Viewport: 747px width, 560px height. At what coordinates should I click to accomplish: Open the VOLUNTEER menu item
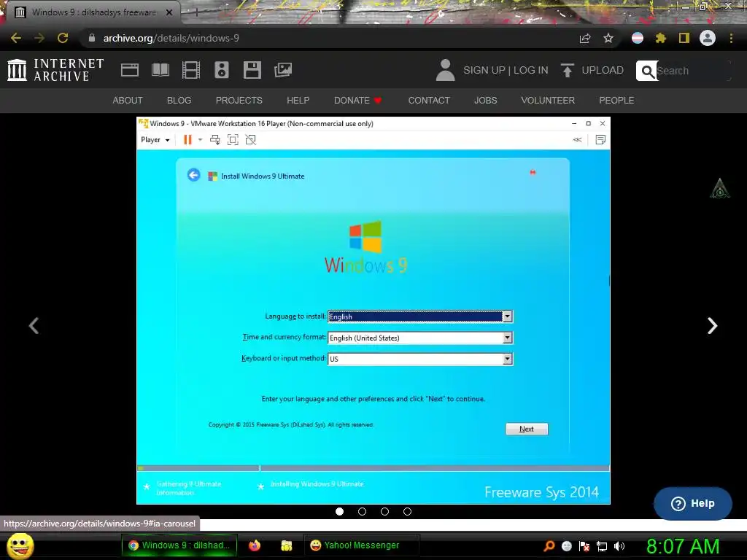pos(548,101)
